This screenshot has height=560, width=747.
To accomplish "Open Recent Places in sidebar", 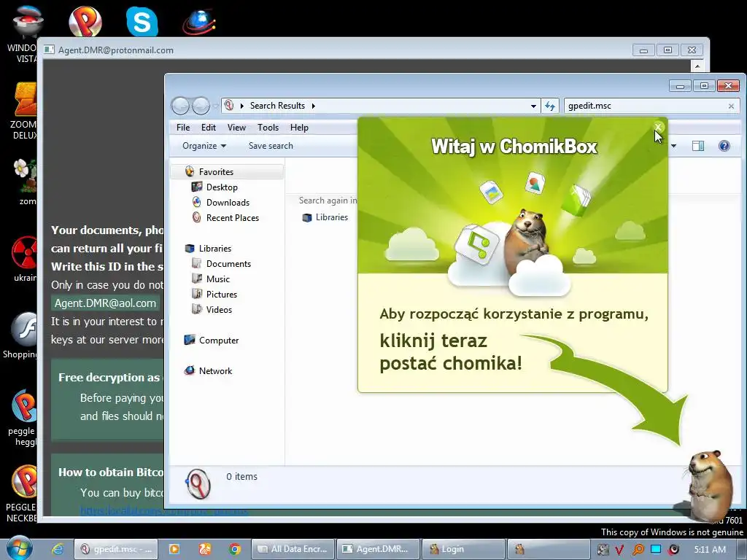I will 233,217.
